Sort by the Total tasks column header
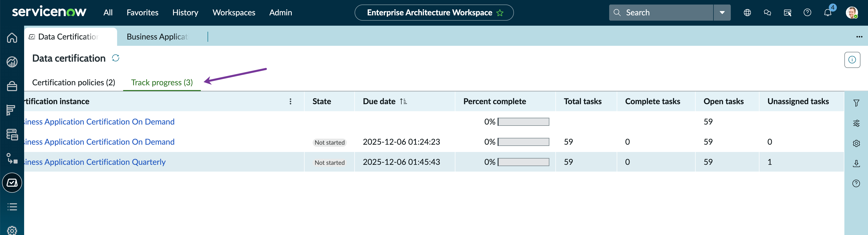Image resolution: width=868 pixels, height=235 pixels. click(x=583, y=101)
